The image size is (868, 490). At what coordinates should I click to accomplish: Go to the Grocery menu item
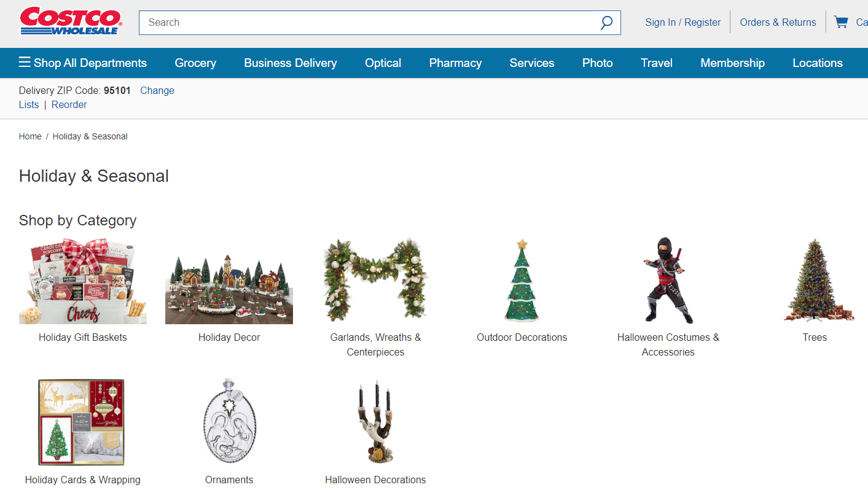pyautogui.click(x=195, y=63)
